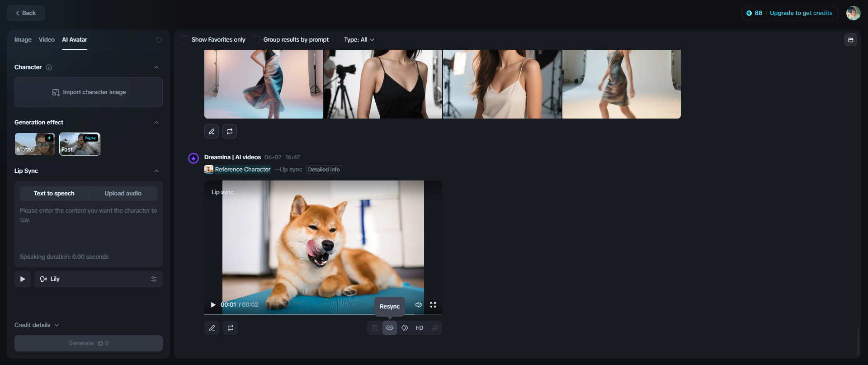Screen dimensions: 868x365
Task: Seek on the video progress bar
Action: 323,314
